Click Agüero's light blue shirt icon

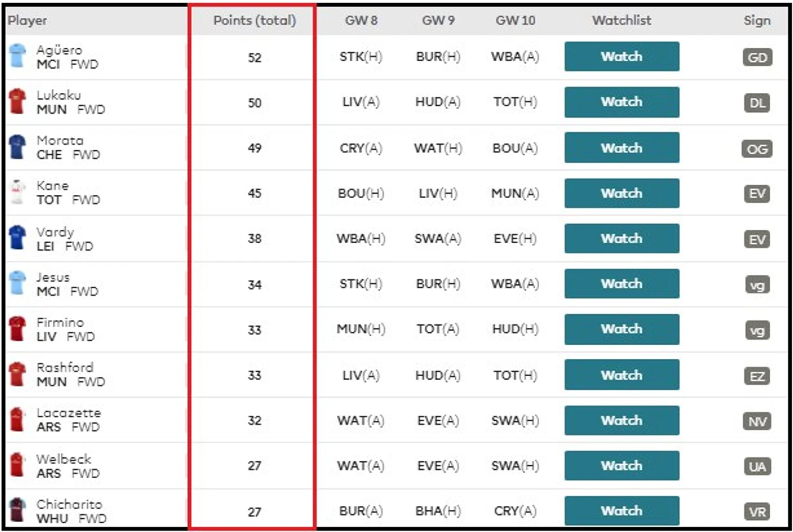[x=17, y=56]
